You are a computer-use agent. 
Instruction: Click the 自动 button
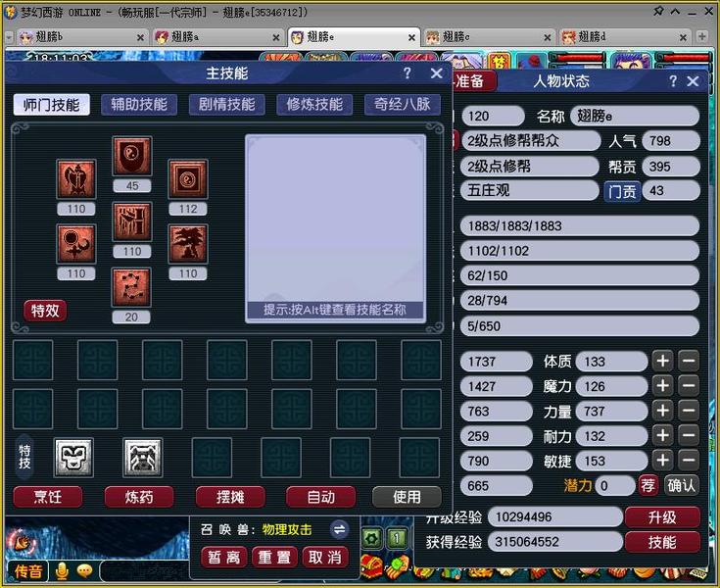click(321, 497)
